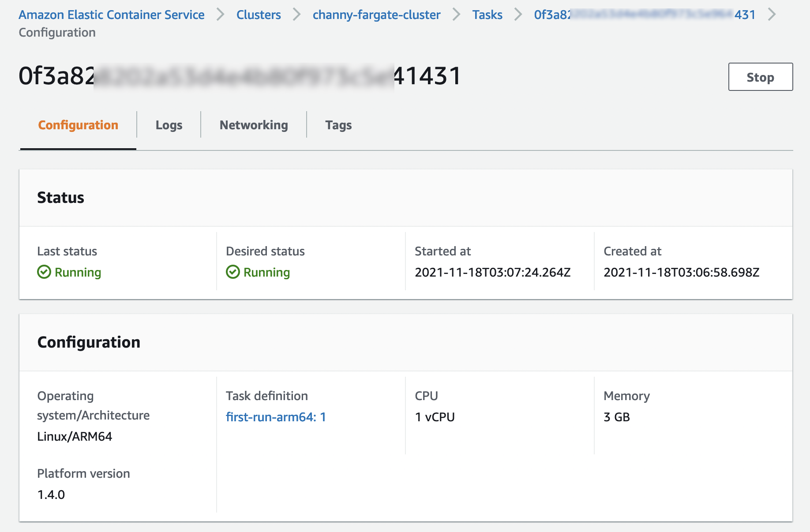
Task: Select the 3 GB memory value
Action: point(617,417)
